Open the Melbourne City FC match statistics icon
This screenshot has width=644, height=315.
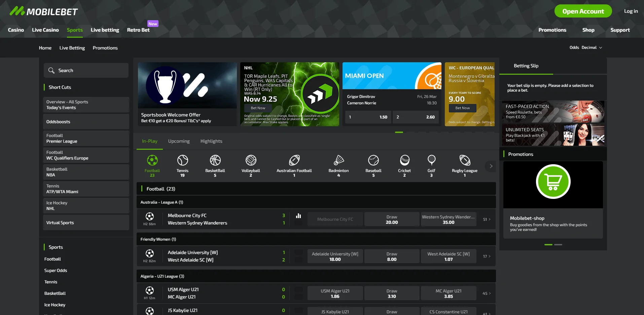298,216
